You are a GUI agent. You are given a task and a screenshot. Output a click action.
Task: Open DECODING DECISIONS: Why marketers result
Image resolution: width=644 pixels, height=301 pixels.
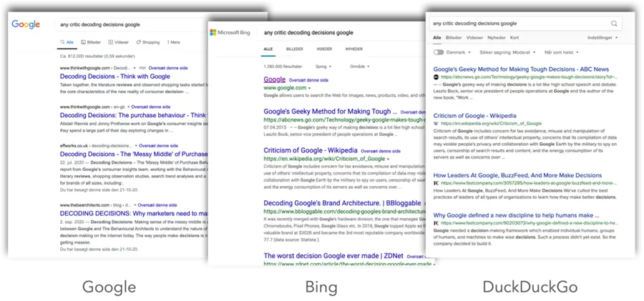tap(134, 214)
